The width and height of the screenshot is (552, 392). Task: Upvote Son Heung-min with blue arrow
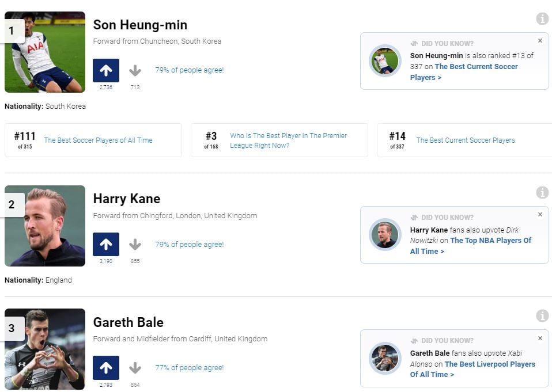106,70
